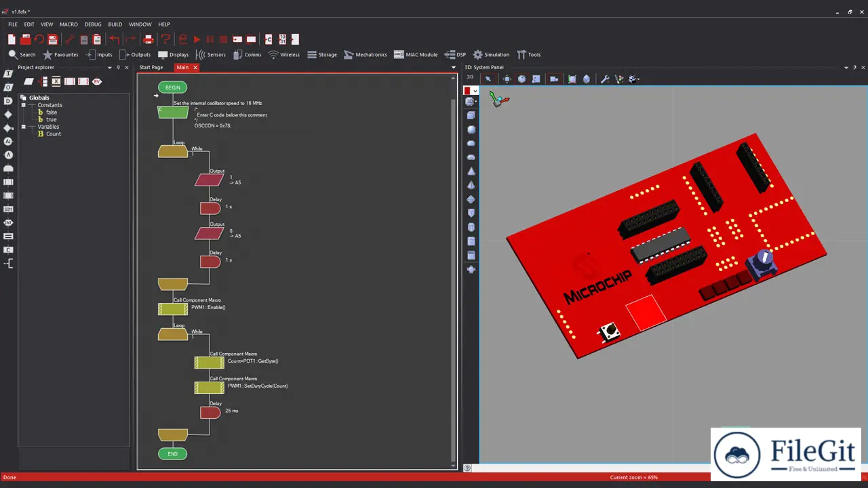Create a new project with the New file icon
Screen dimensions: 868x488
tap(12, 39)
